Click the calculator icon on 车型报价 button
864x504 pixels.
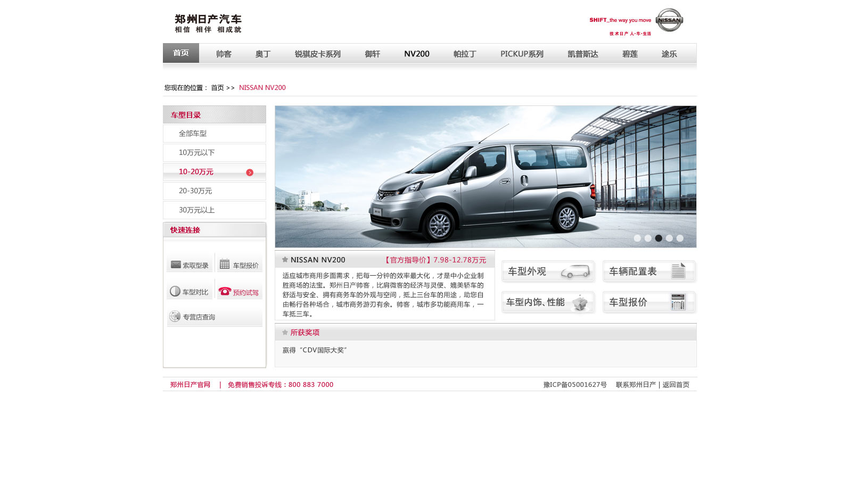[x=678, y=302]
